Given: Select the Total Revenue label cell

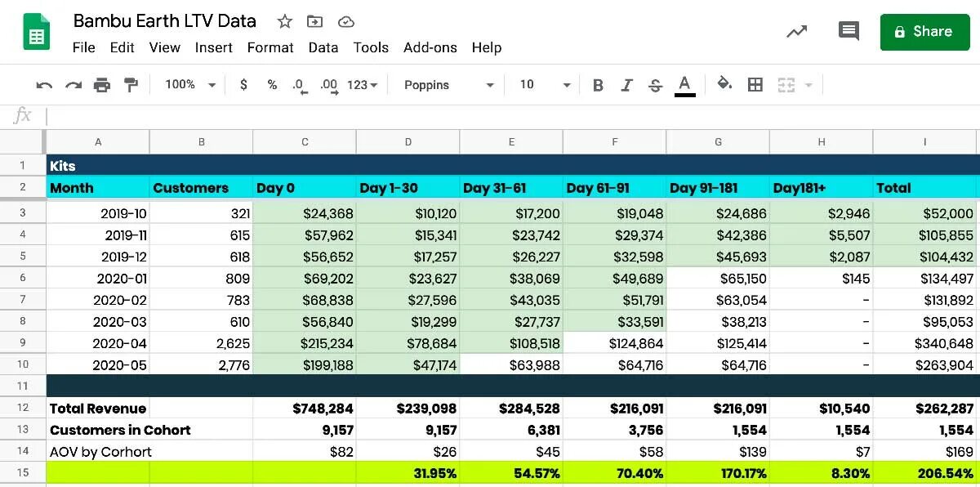Looking at the screenshot, I should 98,409.
